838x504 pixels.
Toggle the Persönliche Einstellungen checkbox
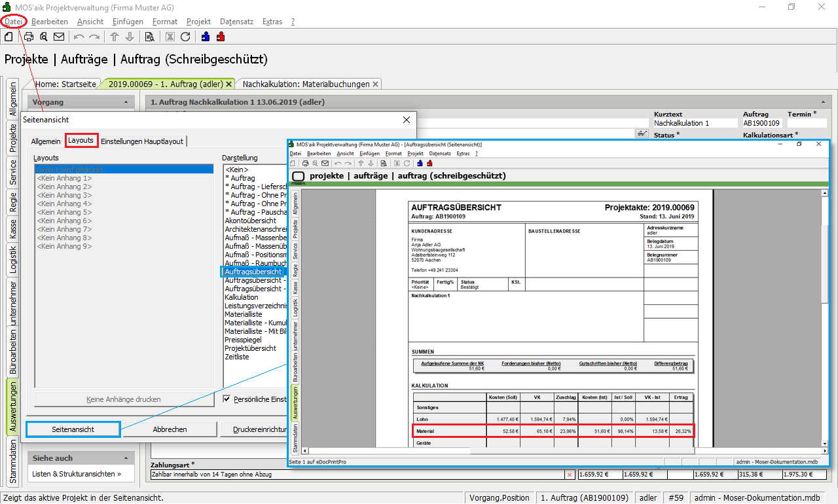(227, 399)
